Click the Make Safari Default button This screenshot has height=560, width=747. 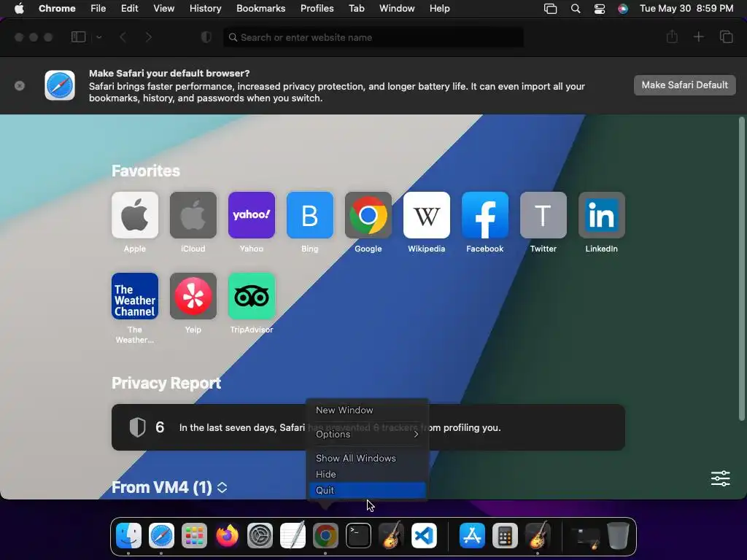coord(684,85)
